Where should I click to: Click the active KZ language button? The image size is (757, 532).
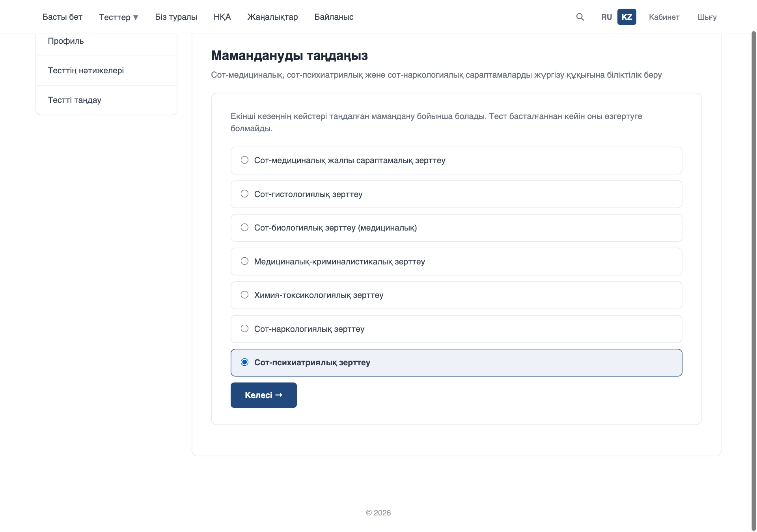click(626, 17)
